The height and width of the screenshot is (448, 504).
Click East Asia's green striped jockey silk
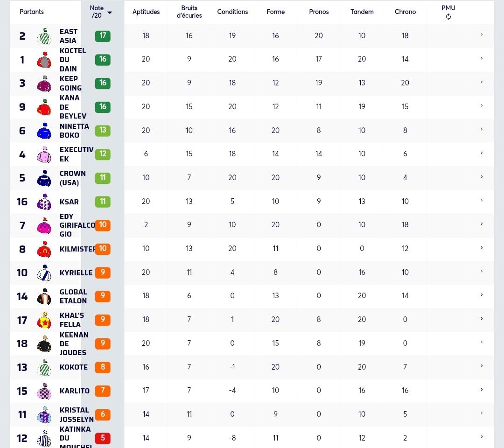(x=44, y=36)
